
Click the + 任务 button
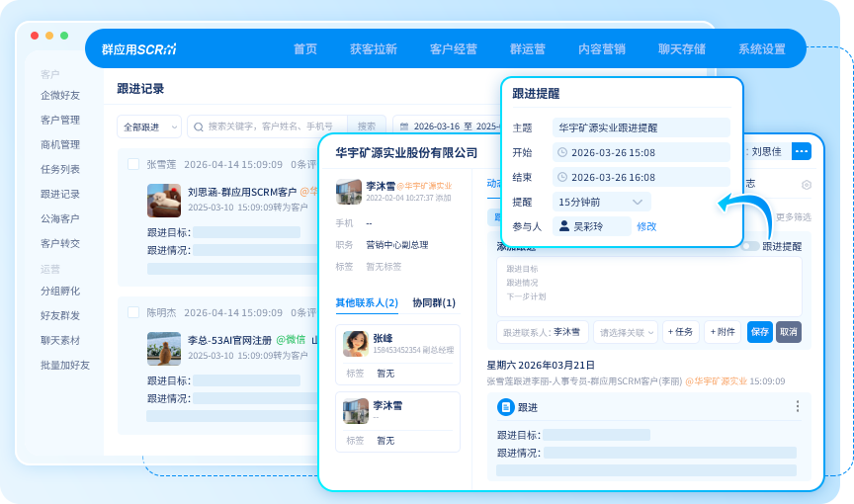tap(680, 332)
